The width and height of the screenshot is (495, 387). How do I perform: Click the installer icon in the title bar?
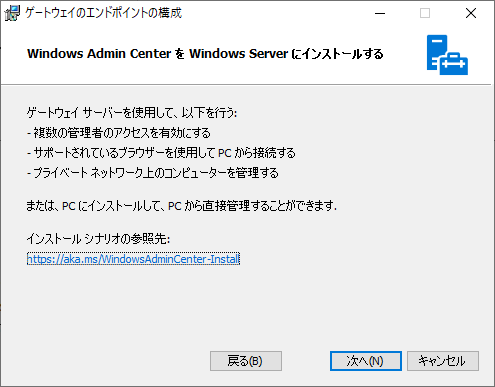click(x=12, y=13)
